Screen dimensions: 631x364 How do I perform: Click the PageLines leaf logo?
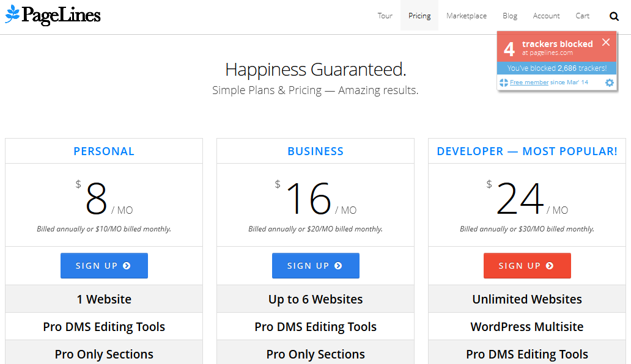click(x=12, y=15)
